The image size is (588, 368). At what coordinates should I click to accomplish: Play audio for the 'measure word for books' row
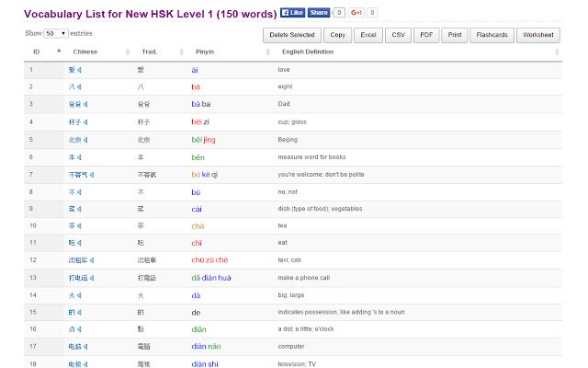(79, 157)
